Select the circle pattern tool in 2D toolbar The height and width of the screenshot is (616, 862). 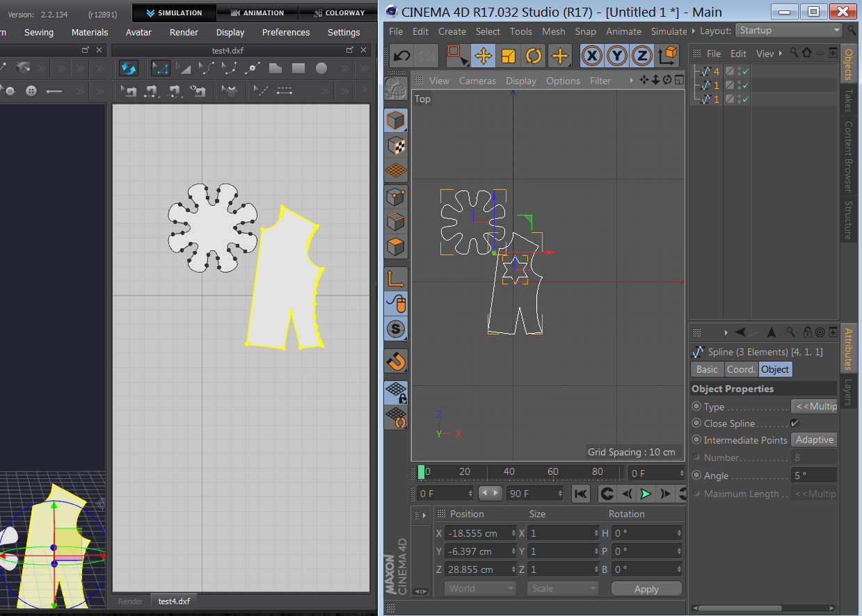tap(321, 68)
